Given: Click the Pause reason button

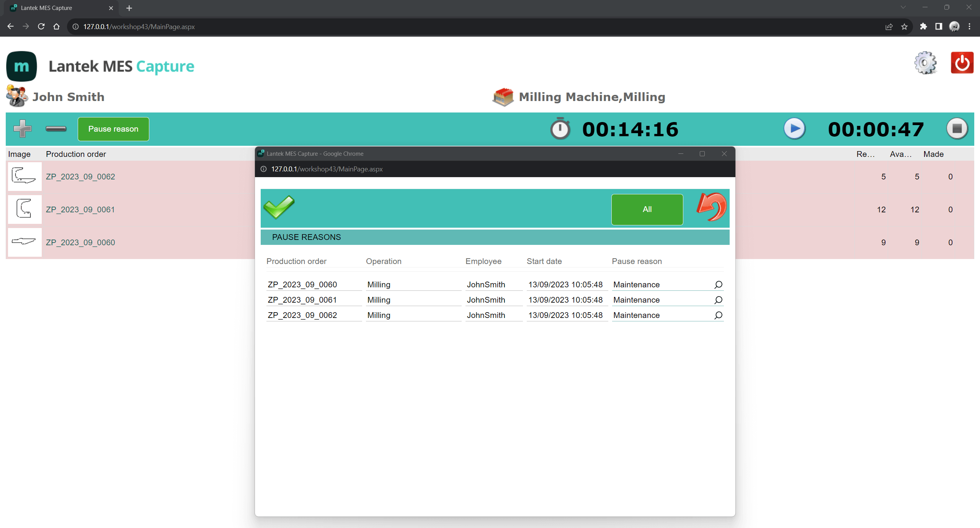Looking at the screenshot, I should point(113,129).
